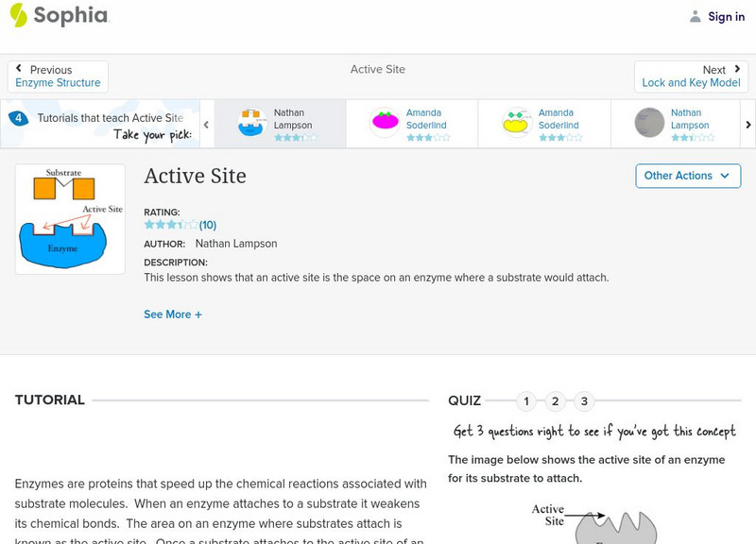This screenshot has height=544, width=756.
Task: Select quiz question 3
Action: click(x=584, y=401)
